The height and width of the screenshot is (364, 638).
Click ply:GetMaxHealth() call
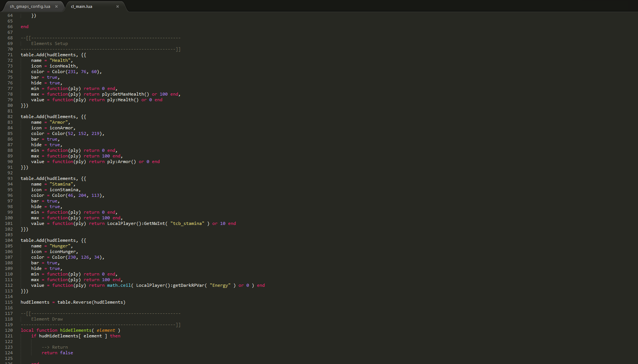(126, 94)
